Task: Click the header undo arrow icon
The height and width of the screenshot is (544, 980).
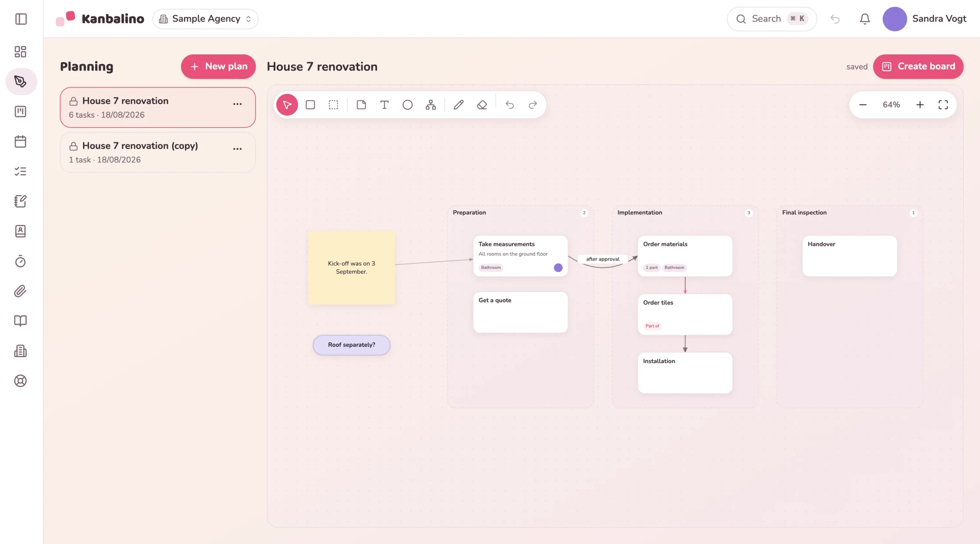Action: pos(835,19)
